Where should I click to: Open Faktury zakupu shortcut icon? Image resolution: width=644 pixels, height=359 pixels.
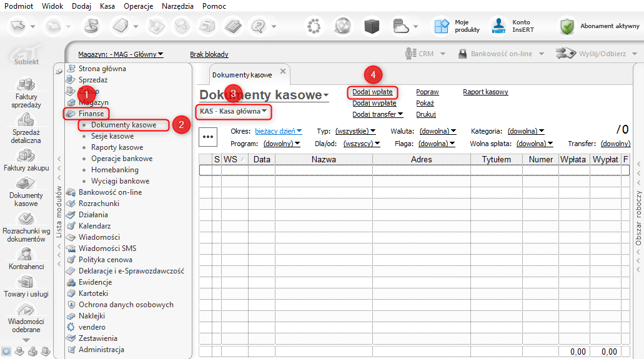pos(26,155)
